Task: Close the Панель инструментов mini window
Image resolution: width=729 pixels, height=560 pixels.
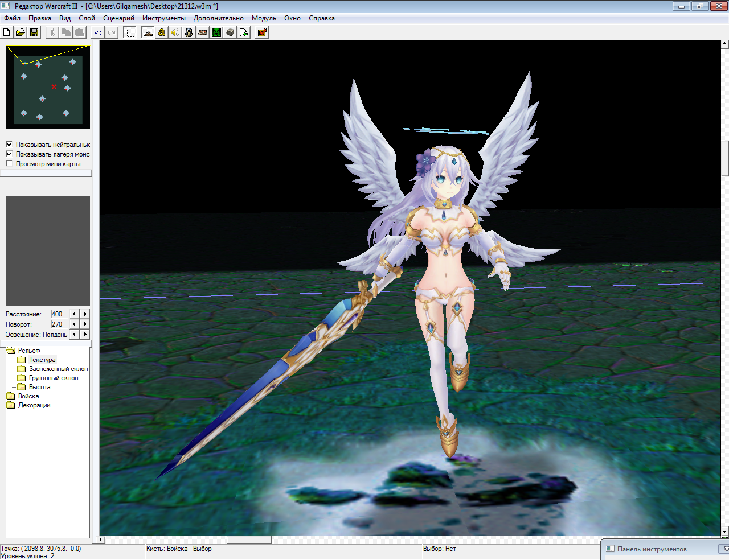Action: 725,549
